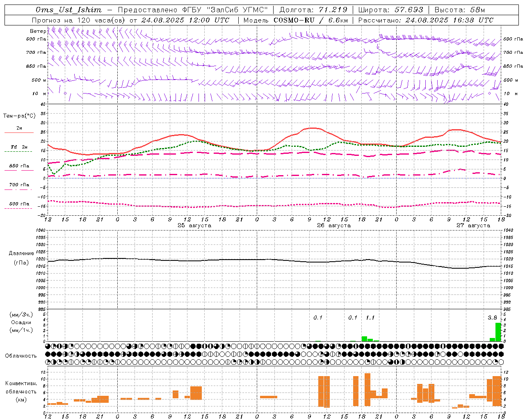Image resolution: width=525 pixels, height=420 pixels.
Task: Click the 3.8 precipitation amount
Action: click(x=492, y=318)
